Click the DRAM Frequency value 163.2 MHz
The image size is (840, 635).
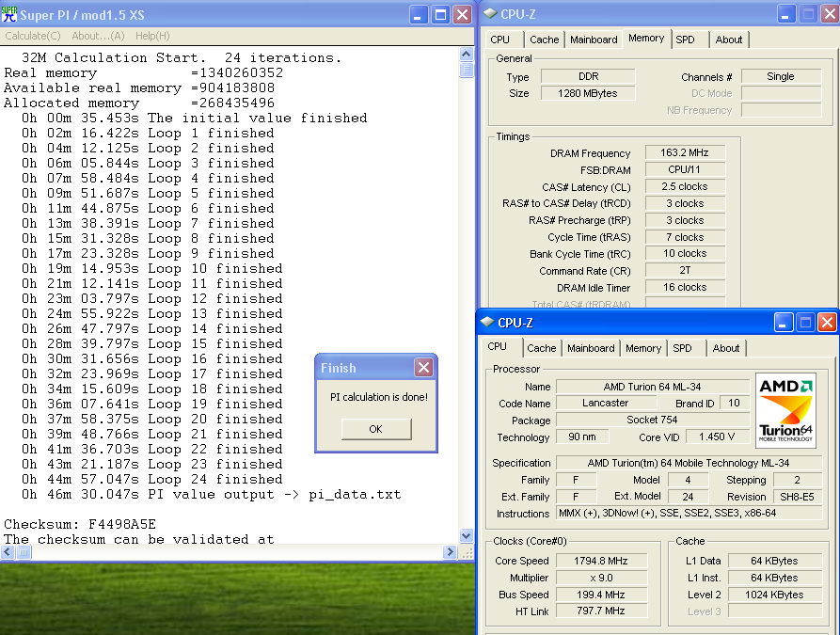(x=685, y=152)
